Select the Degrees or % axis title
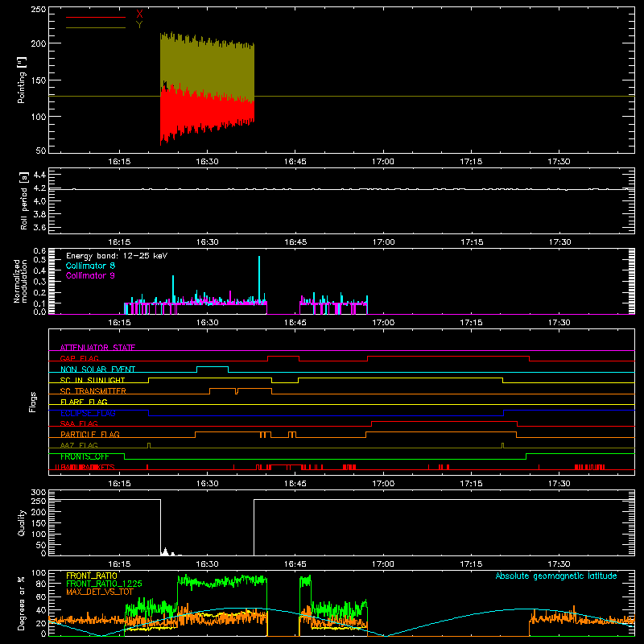 tap(22, 603)
